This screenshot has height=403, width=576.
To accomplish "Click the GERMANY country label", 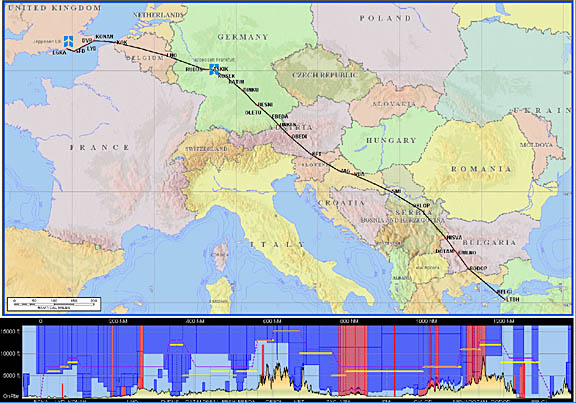I will [x=243, y=37].
